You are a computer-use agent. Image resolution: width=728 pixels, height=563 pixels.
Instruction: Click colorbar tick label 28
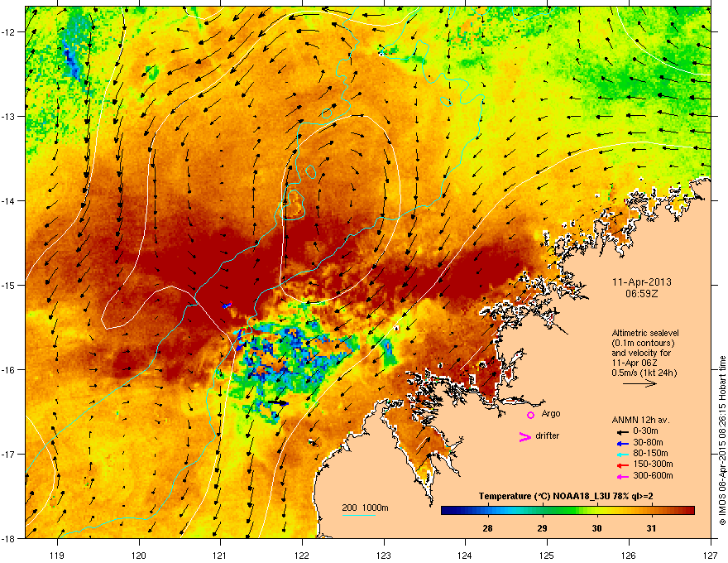(x=487, y=528)
